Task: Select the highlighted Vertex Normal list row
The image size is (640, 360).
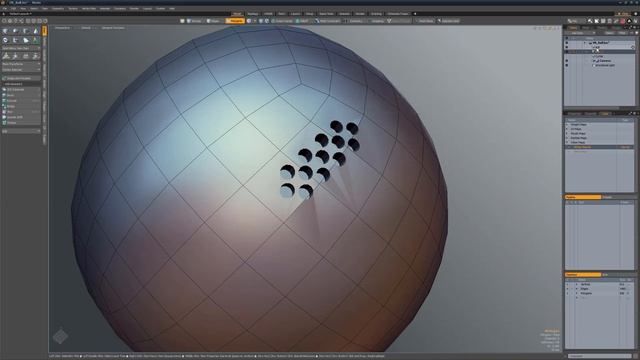Action: (599, 147)
